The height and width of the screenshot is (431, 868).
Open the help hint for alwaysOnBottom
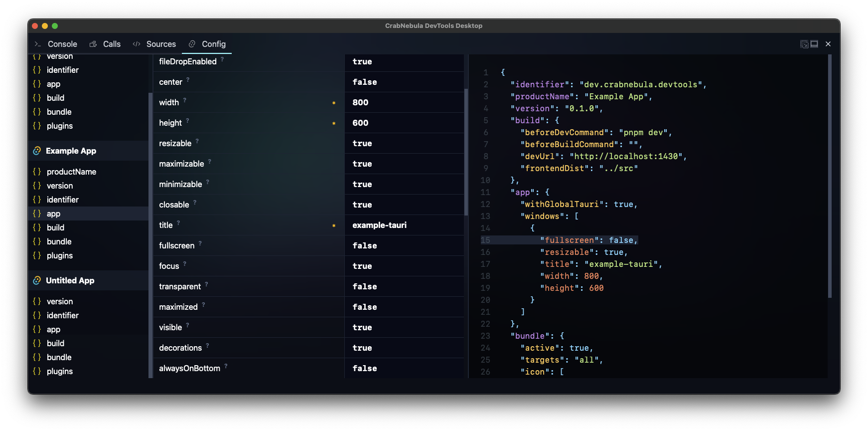click(226, 366)
